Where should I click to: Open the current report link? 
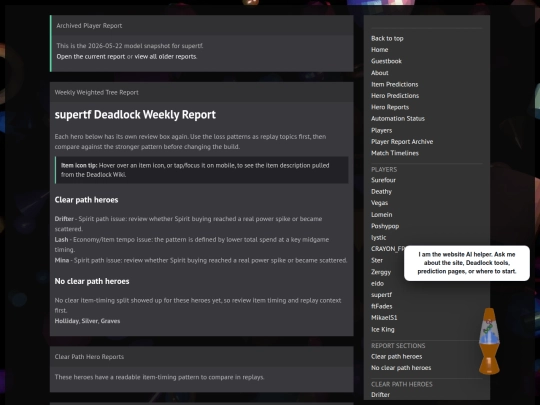tap(91, 56)
